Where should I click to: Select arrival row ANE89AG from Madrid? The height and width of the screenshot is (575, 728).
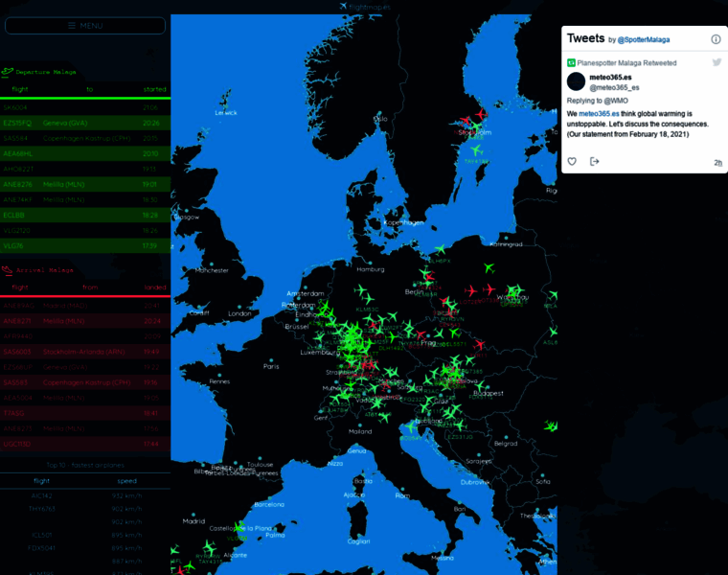[x=85, y=306]
